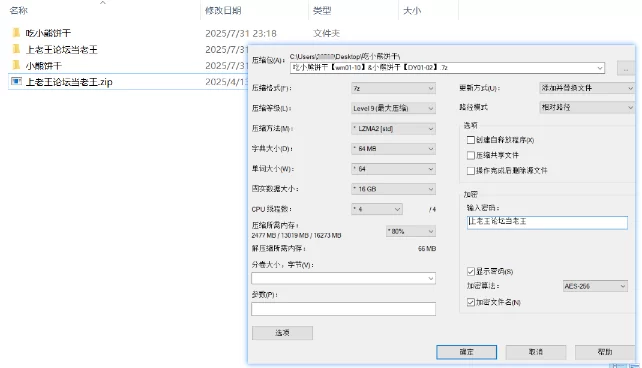Screen dimensions: 642x368
Task: Toggle the 显示密码 checkbox
Action: pos(471,271)
